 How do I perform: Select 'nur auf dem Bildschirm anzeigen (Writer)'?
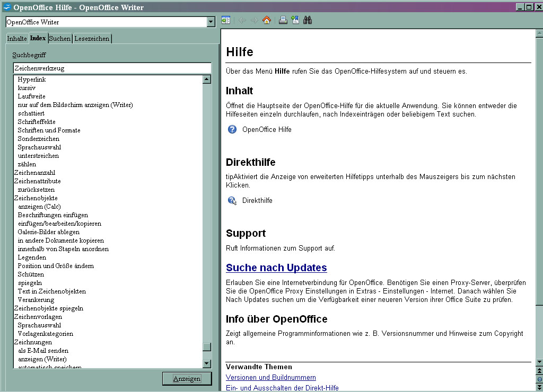75,105
